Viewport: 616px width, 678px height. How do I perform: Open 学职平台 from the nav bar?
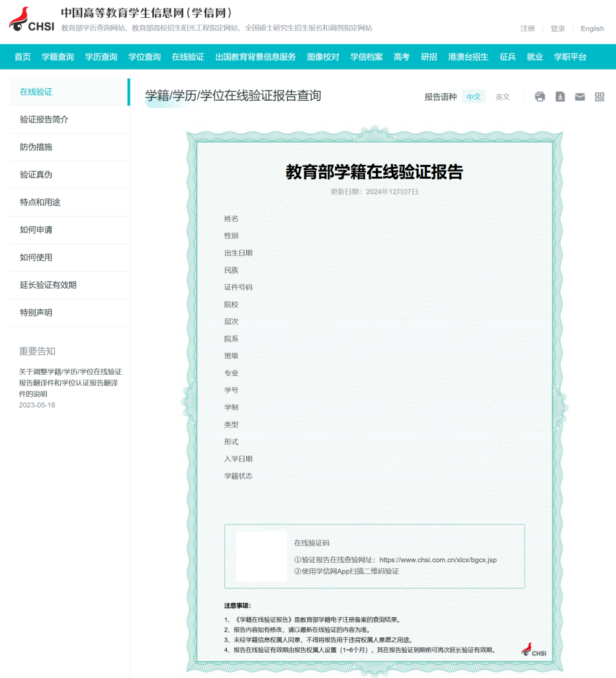(x=570, y=57)
